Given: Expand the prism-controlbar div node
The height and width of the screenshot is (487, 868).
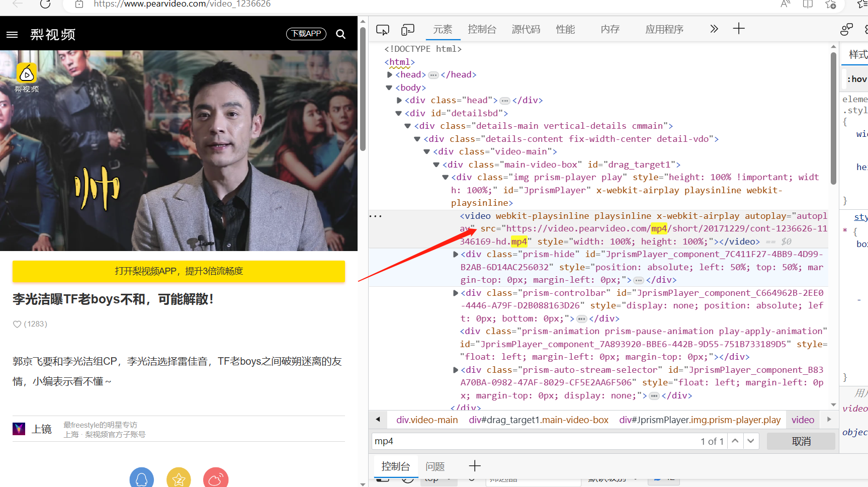Looking at the screenshot, I should 456,293.
